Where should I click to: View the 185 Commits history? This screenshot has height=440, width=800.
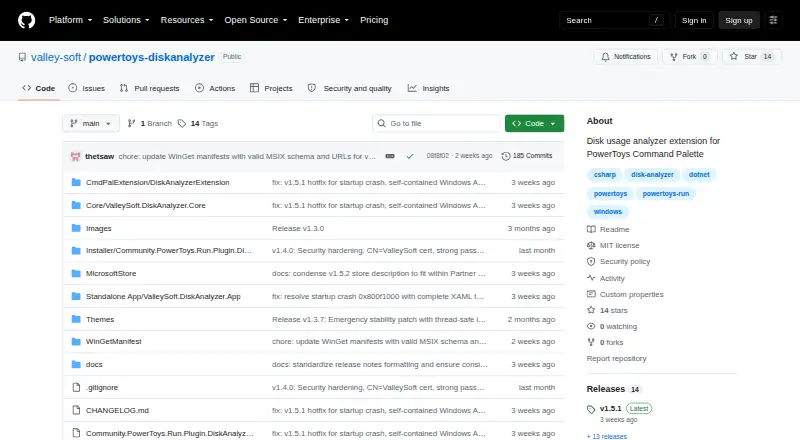pos(527,156)
